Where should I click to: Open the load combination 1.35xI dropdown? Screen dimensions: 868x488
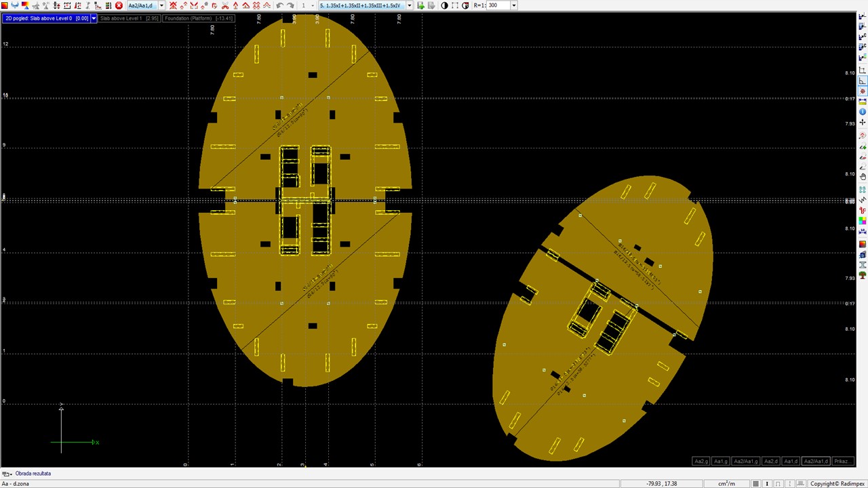point(409,5)
